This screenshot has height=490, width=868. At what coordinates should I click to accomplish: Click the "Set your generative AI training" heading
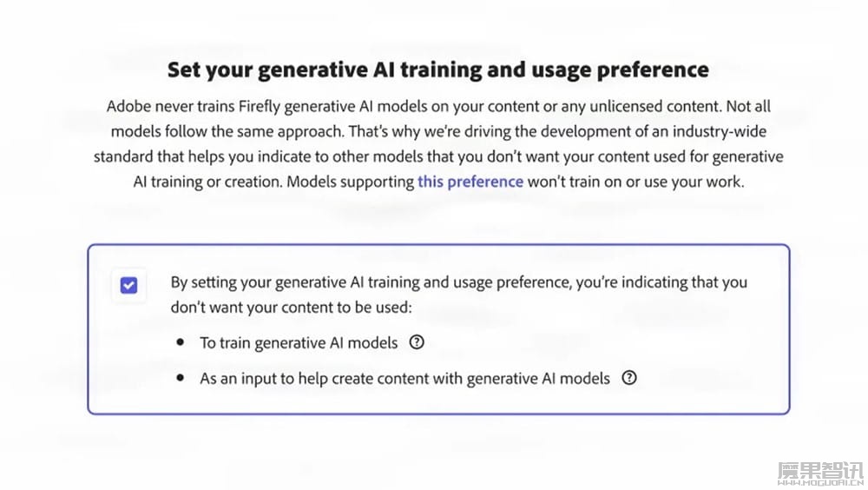[x=437, y=70]
